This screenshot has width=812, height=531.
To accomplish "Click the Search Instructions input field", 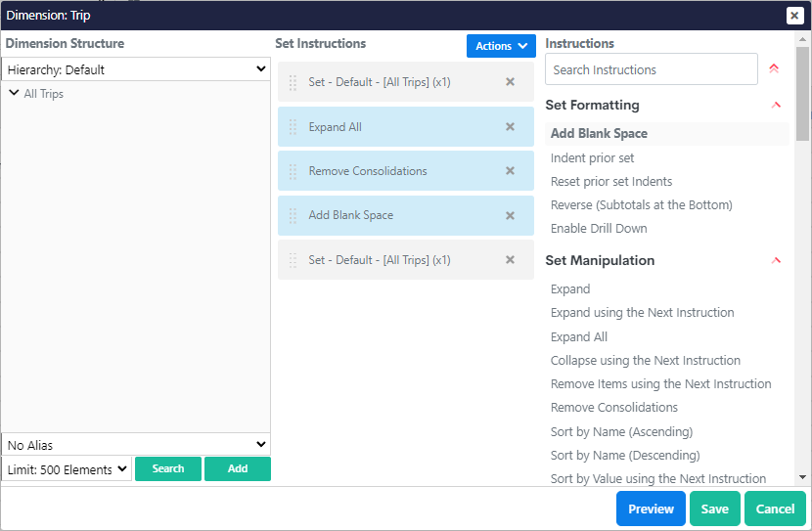I will coord(651,69).
